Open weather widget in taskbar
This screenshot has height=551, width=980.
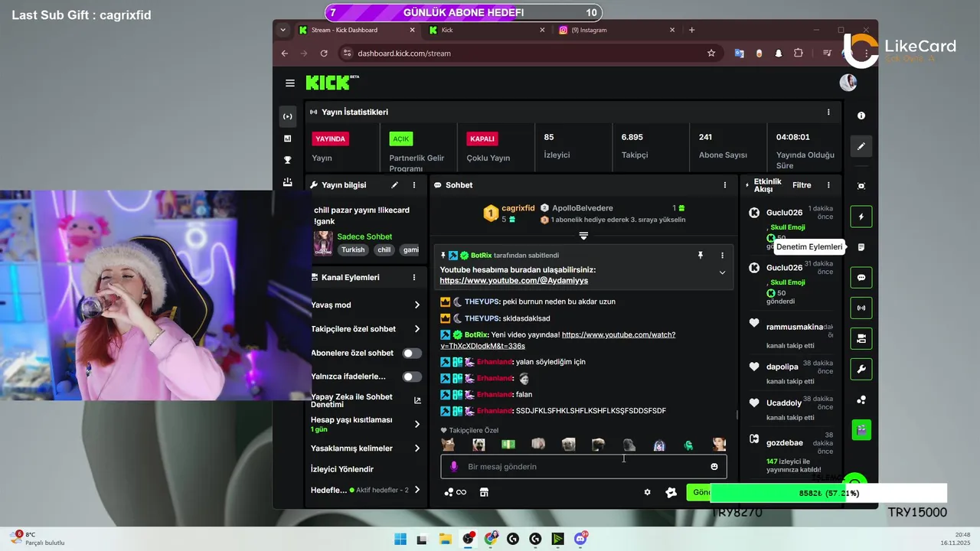pos(37,539)
